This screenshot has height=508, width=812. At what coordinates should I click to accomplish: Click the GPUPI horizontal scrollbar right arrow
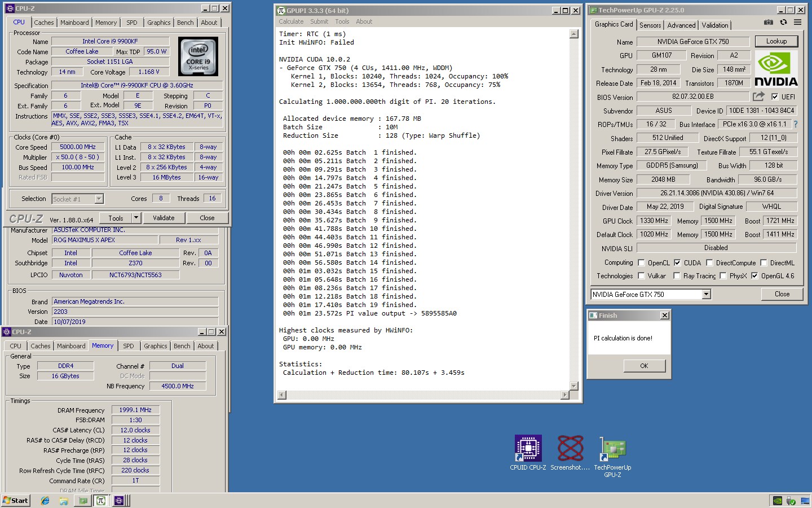click(565, 395)
